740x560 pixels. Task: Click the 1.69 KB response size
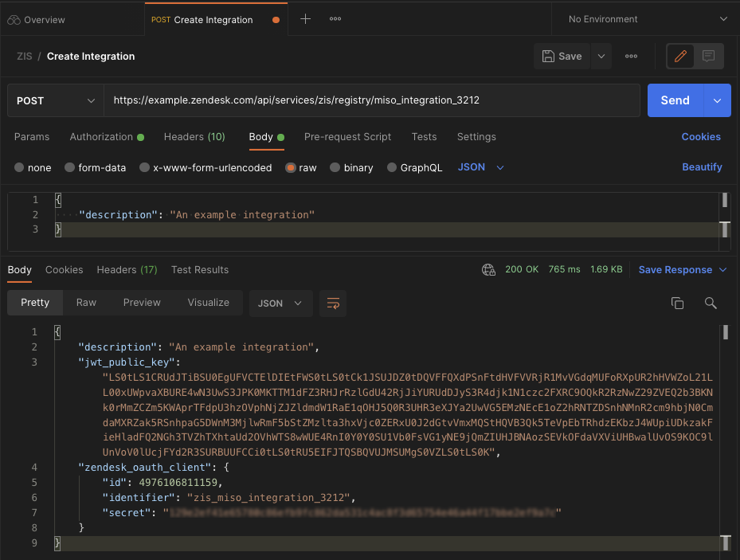point(606,269)
